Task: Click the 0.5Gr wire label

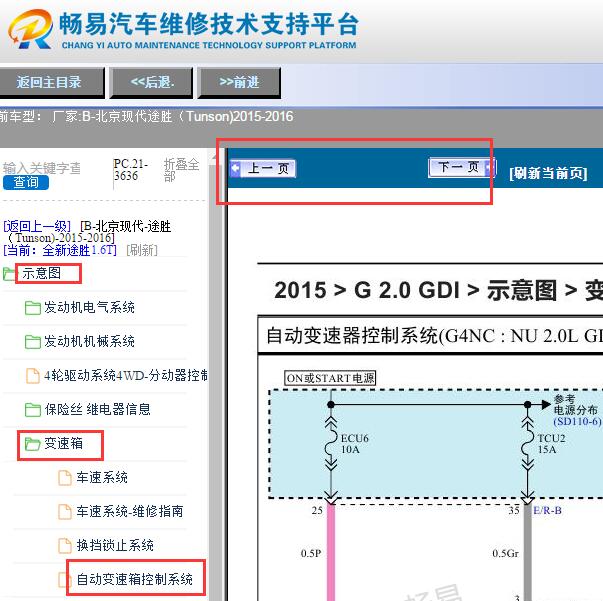Action: pyautogui.click(x=505, y=553)
